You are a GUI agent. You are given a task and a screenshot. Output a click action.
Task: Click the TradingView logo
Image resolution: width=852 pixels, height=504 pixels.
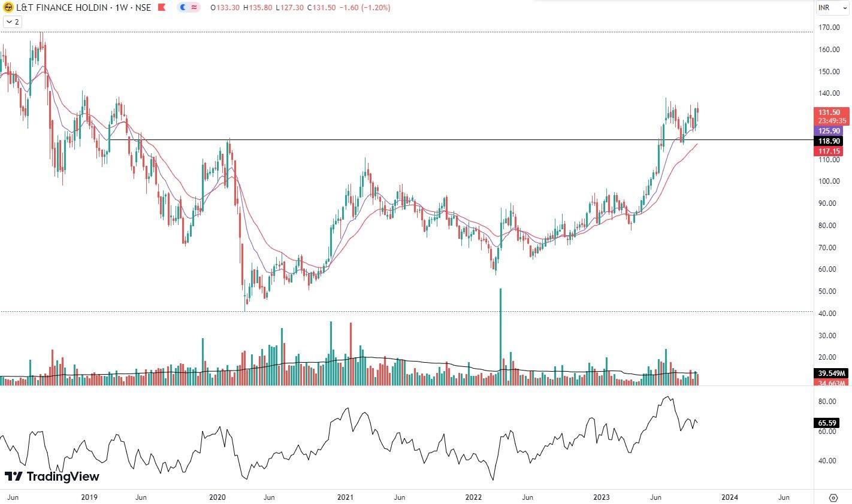coord(52,476)
